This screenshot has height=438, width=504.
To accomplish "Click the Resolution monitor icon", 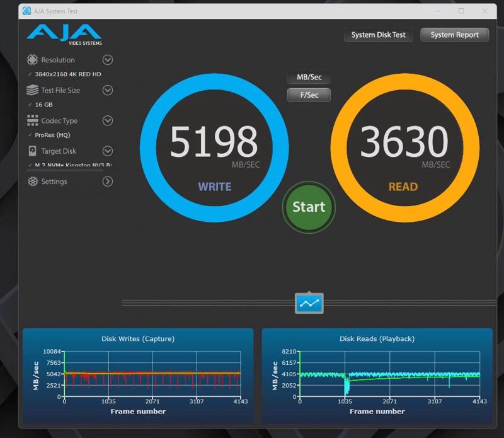I will click(32, 60).
